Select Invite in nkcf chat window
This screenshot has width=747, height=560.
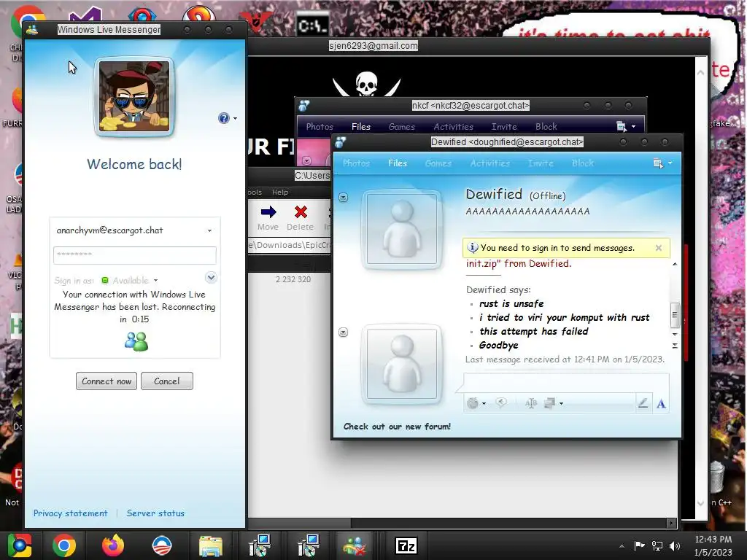(x=504, y=127)
